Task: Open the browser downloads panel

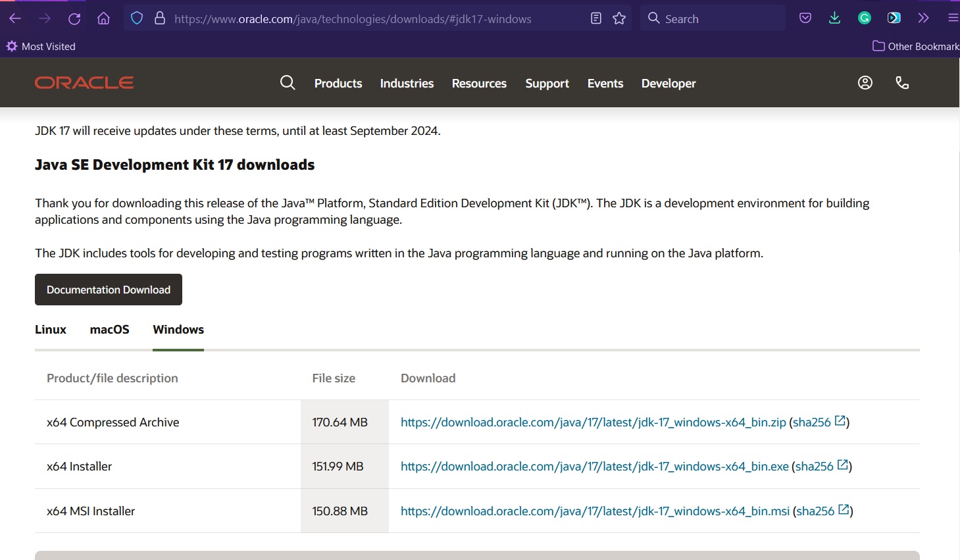Action: (x=834, y=18)
